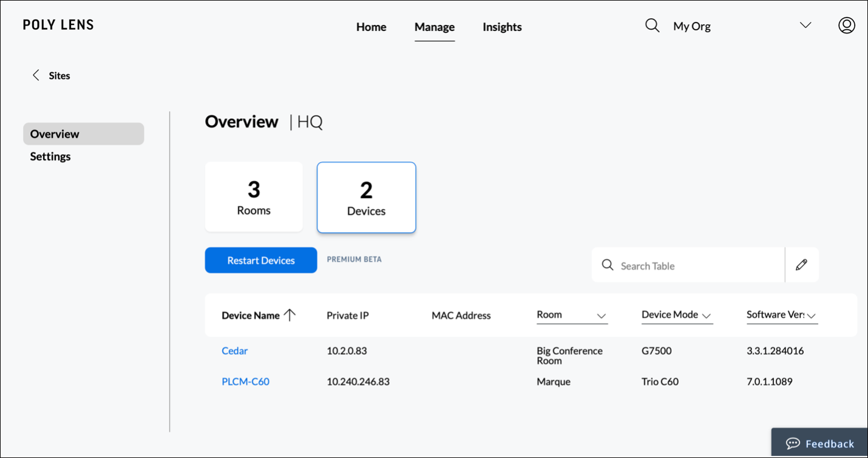Open the user account icon
Screen dimensions: 868x458
[x=847, y=26]
